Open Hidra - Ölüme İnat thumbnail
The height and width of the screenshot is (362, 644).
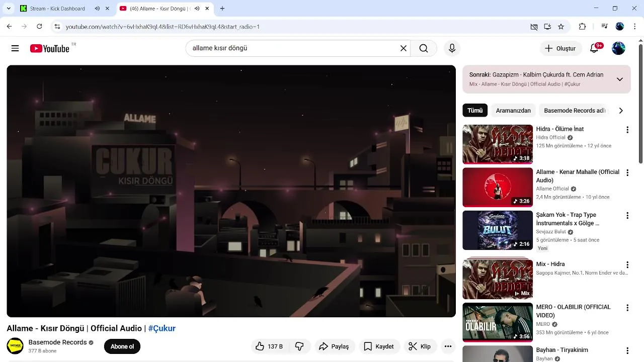[498, 144]
